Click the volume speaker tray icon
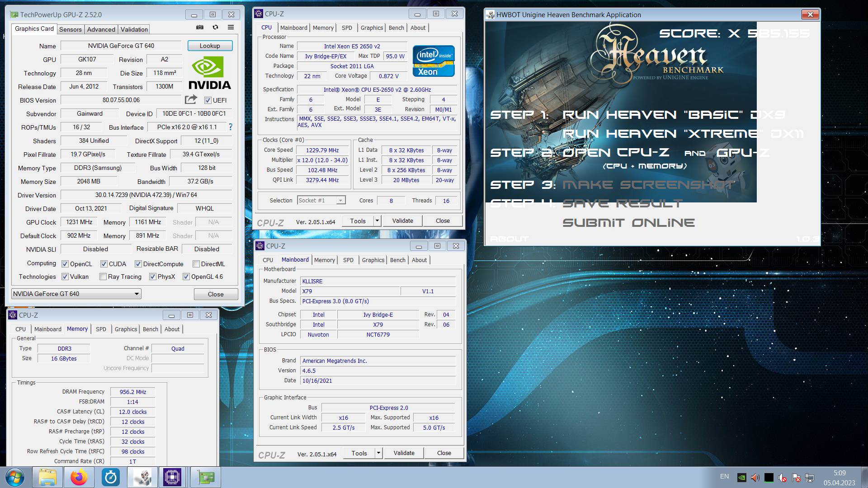The width and height of the screenshot is (868, 488). [x=755, y=477]
